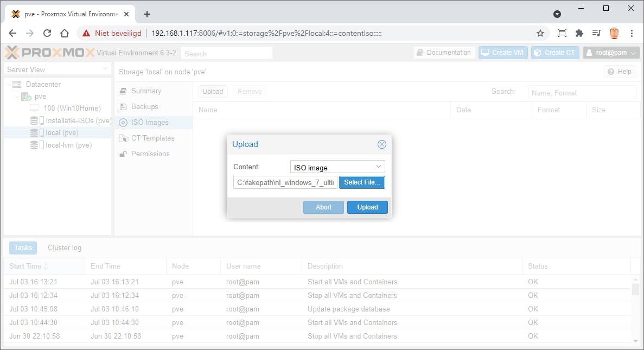Screen dimensions: 644x350
Task: Select the ISO Images panel icon
Action: click(124, 122)
